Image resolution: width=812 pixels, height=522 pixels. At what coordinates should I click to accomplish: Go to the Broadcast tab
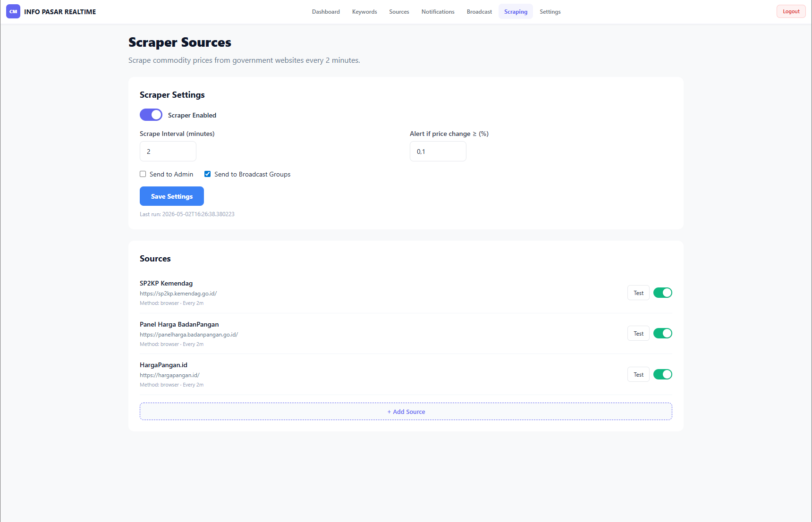[x=479, y=12]
